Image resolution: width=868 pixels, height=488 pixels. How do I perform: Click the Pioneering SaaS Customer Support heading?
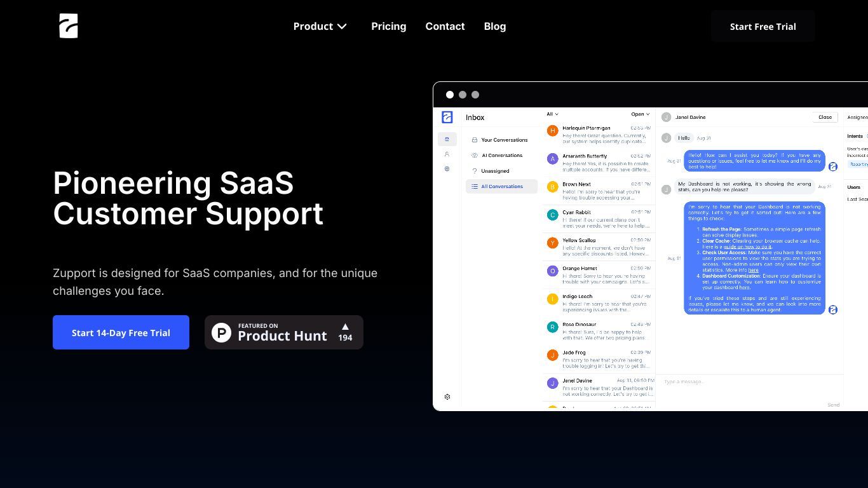(188, 198)
